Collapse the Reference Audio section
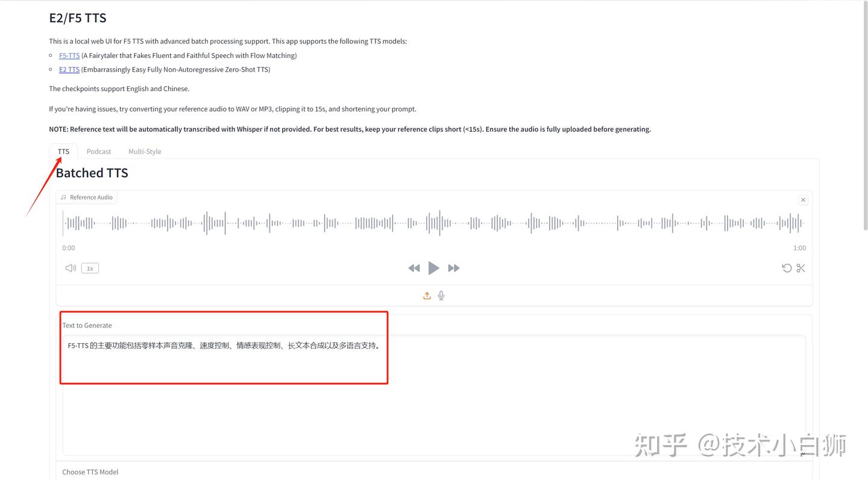 coord(90,197)
